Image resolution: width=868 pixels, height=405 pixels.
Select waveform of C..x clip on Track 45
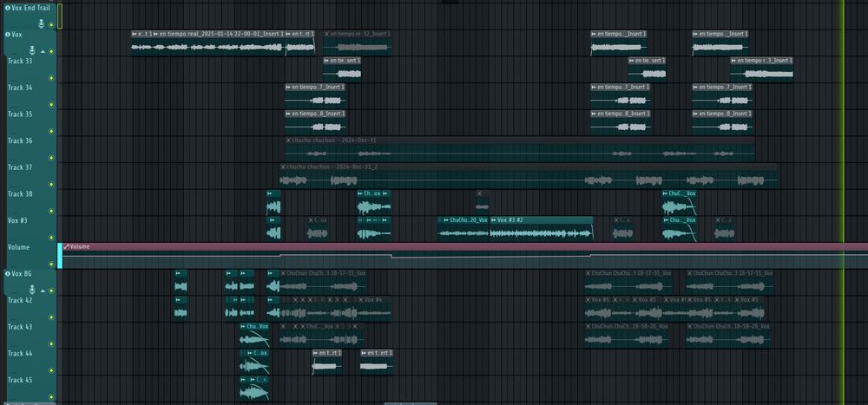(254, 392)
